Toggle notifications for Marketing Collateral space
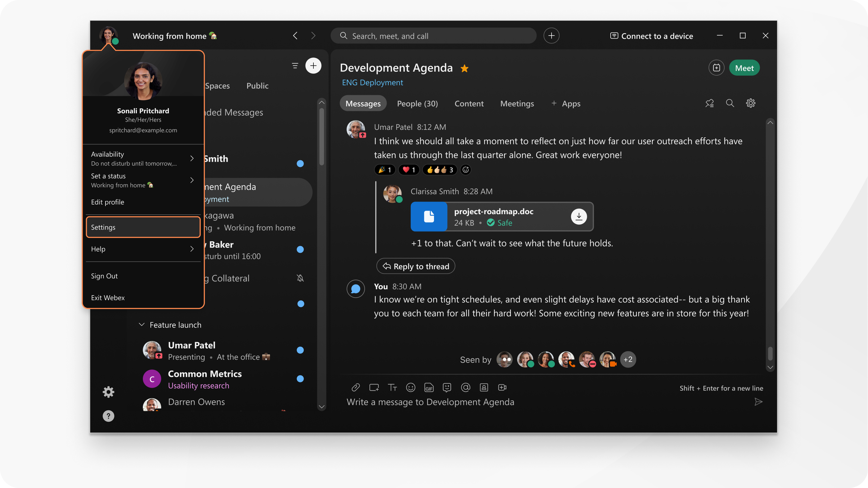The width and height of the screenshot is (868, 488). pyautogui.click(x=301, y=278)
